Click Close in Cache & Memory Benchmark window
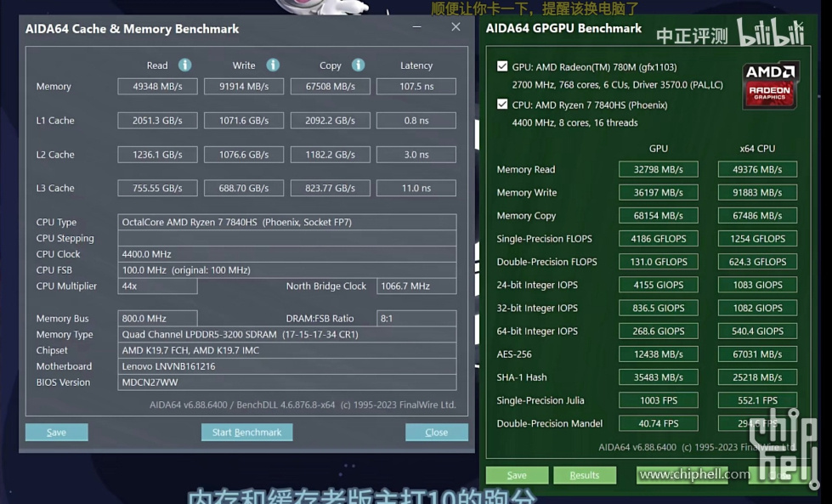The height and width of the screenshot is (504, 832). (x=436, y=432)
